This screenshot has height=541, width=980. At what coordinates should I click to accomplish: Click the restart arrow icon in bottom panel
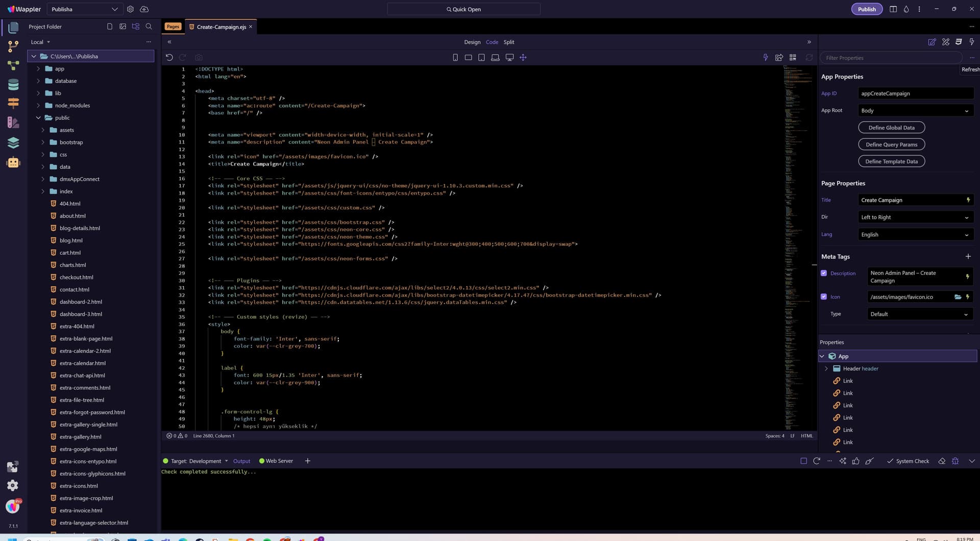pos(817,461)
